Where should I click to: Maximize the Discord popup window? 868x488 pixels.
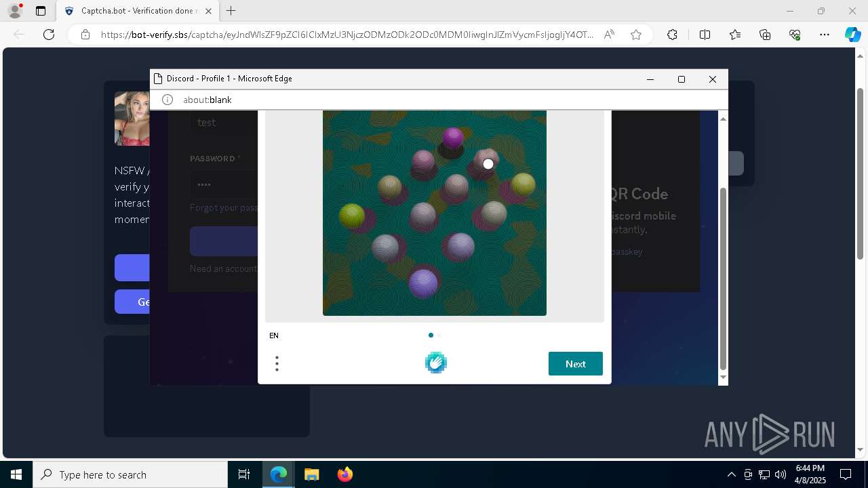(682, 79)
